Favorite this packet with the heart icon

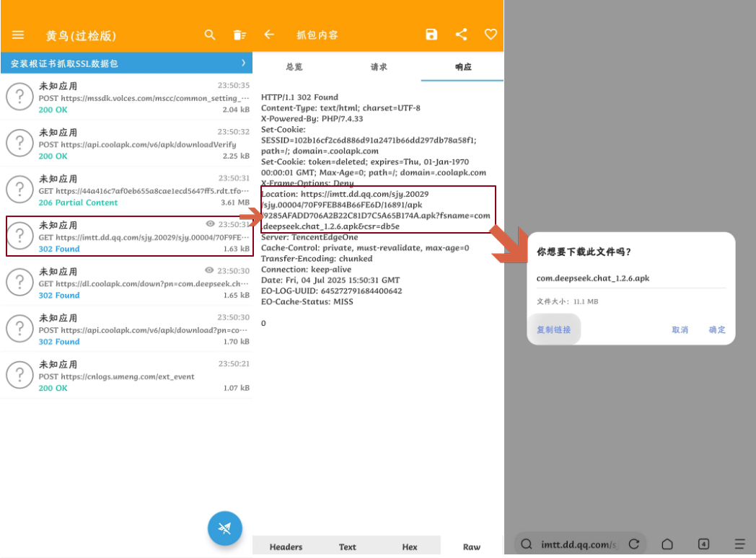pos(491,34)
